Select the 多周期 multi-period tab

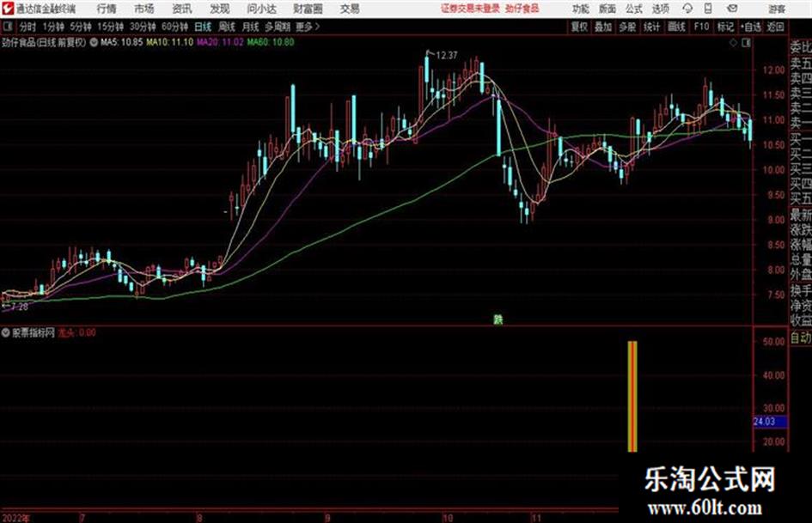coord(278,27)
